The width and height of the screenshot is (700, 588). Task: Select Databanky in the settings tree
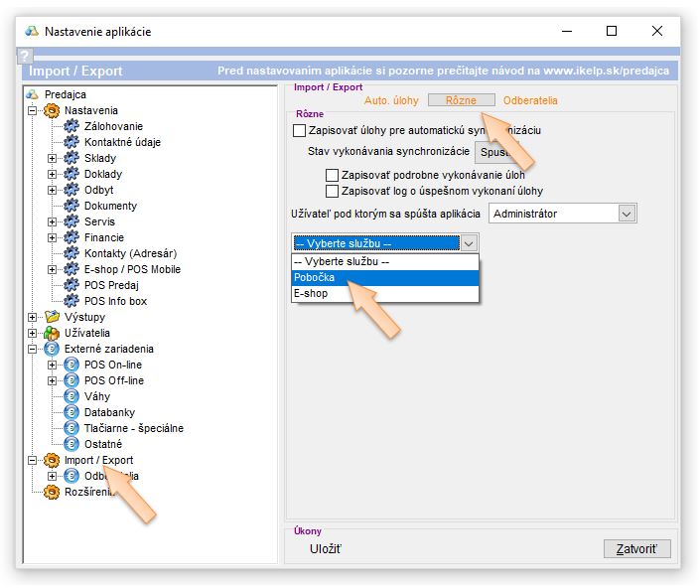coord(109,412)
